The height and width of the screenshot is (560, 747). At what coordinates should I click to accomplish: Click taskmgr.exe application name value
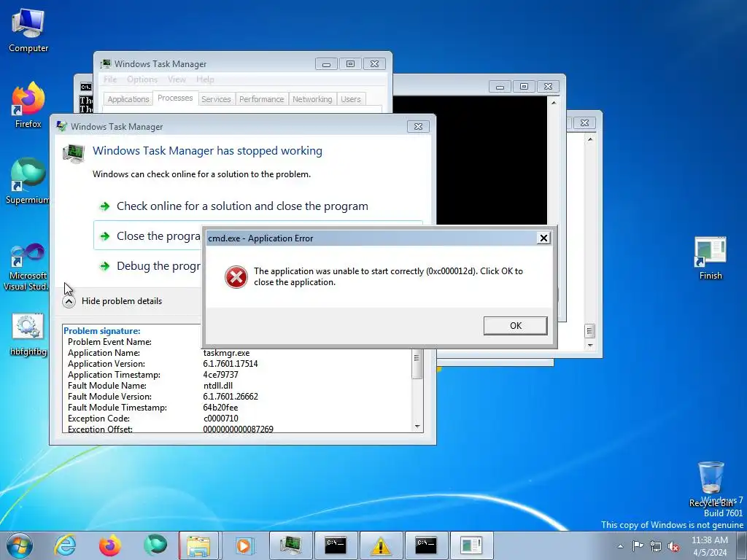coord(226,353)
